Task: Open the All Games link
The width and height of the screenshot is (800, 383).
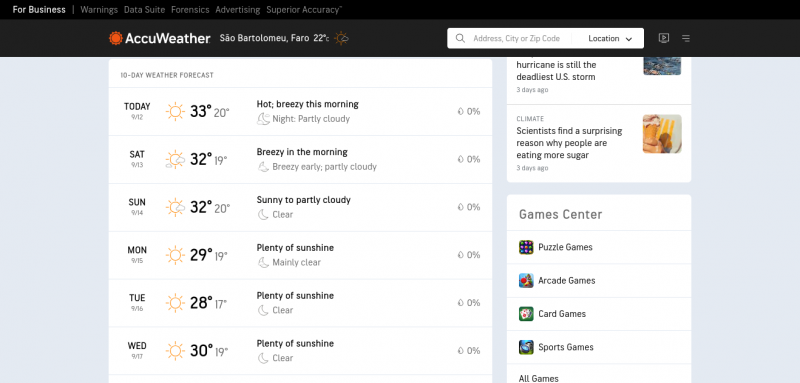Action: point(538,378)
